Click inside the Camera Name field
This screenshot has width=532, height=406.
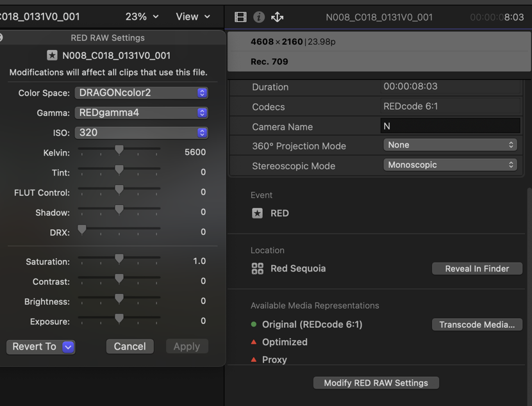(451, 126)
